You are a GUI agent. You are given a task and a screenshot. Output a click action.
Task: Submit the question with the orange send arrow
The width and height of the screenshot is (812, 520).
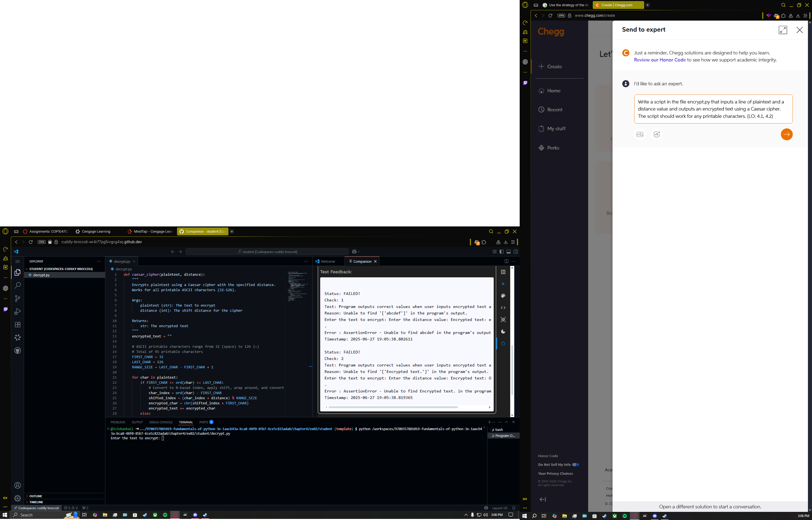[x=787, y=134]
